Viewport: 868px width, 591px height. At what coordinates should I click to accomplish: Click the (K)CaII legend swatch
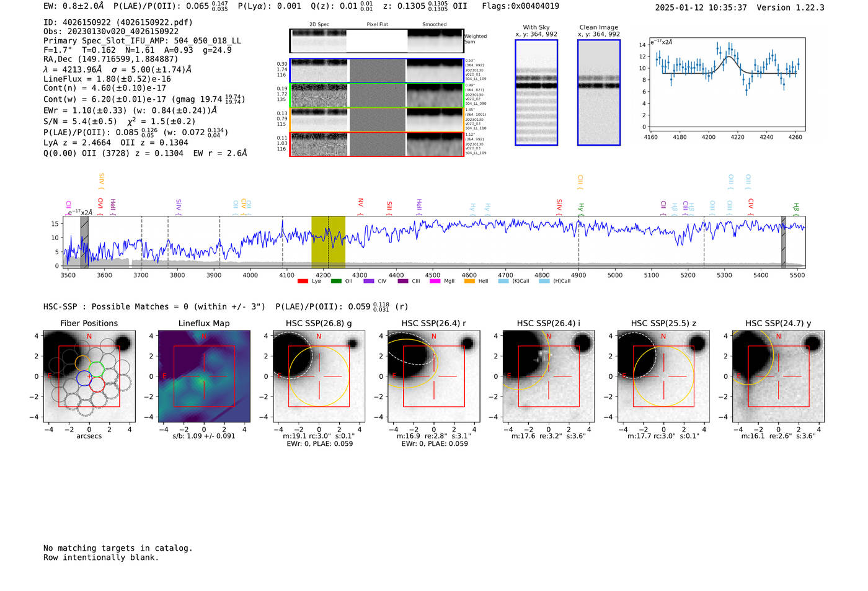pyautogui.click(x=503, y=281)
